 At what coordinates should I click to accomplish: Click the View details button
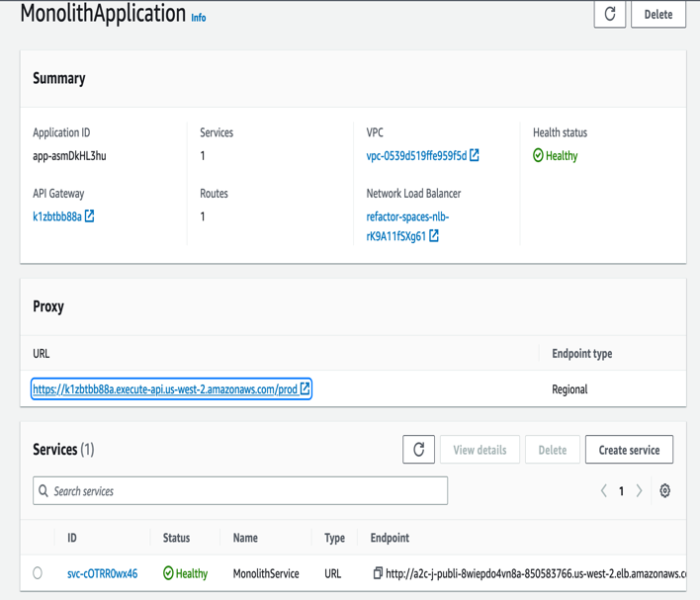480,450
